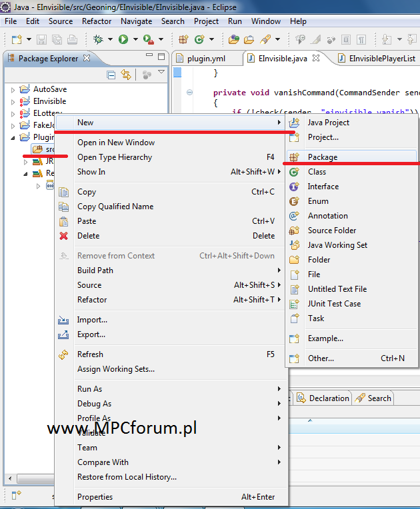
Task: Collapse vanishCommand method fold marker
Action: (190, 93)
